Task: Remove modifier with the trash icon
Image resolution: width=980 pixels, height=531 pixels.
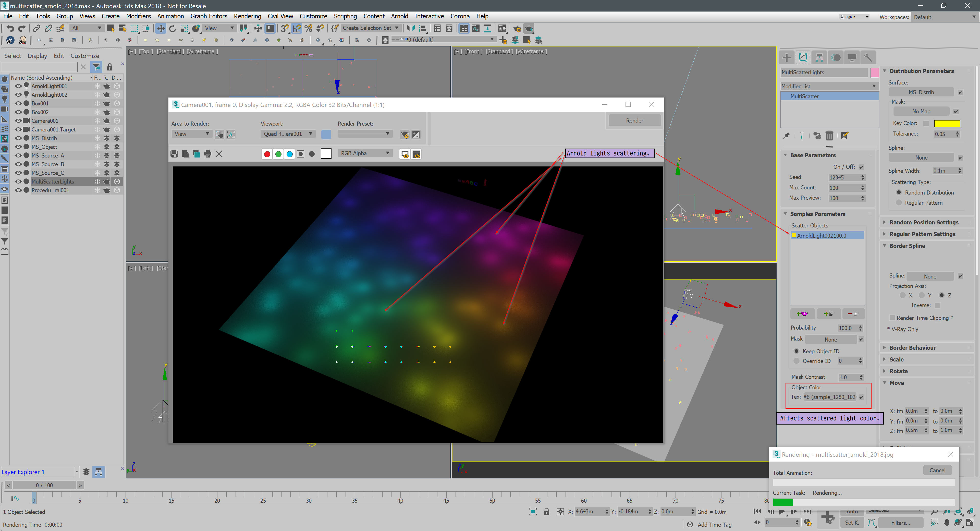Action: click(829, 136)
